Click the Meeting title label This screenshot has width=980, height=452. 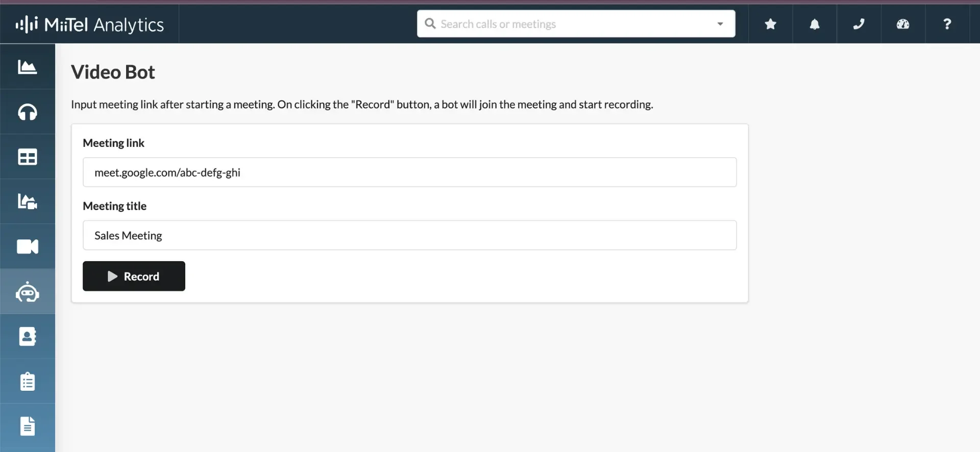click(114, 206)
